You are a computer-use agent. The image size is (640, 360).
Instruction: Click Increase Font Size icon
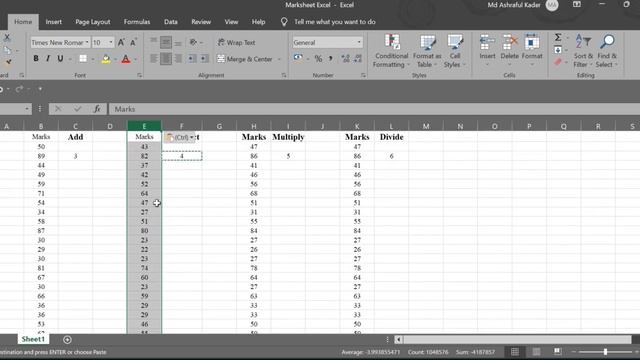(121, 42)
